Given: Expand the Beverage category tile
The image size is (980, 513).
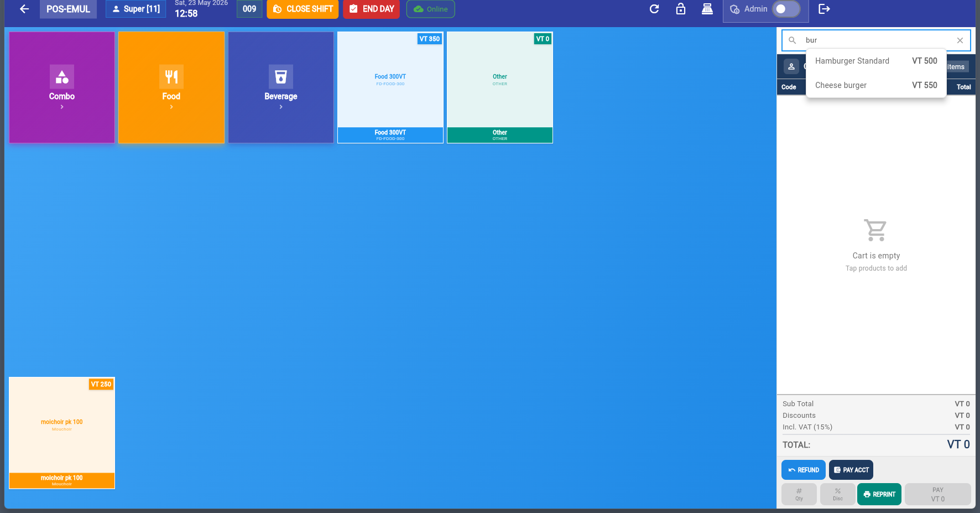Looking at the screenshot, I should click(x=281, y=87).
